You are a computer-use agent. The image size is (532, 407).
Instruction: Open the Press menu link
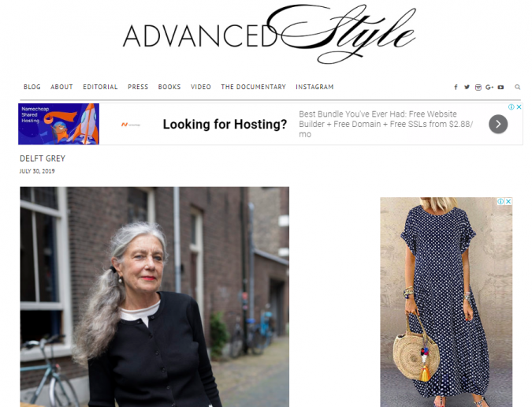coord(138,87)
